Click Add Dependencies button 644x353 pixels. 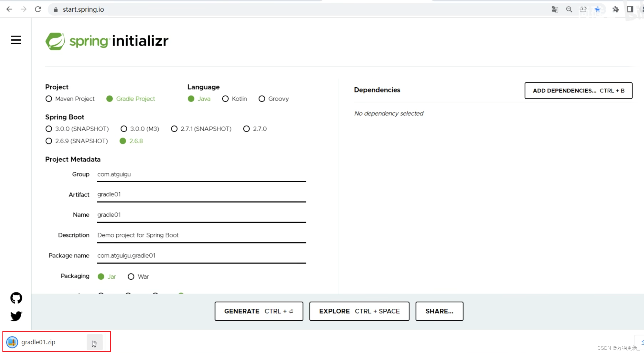[x=578, y=91]
